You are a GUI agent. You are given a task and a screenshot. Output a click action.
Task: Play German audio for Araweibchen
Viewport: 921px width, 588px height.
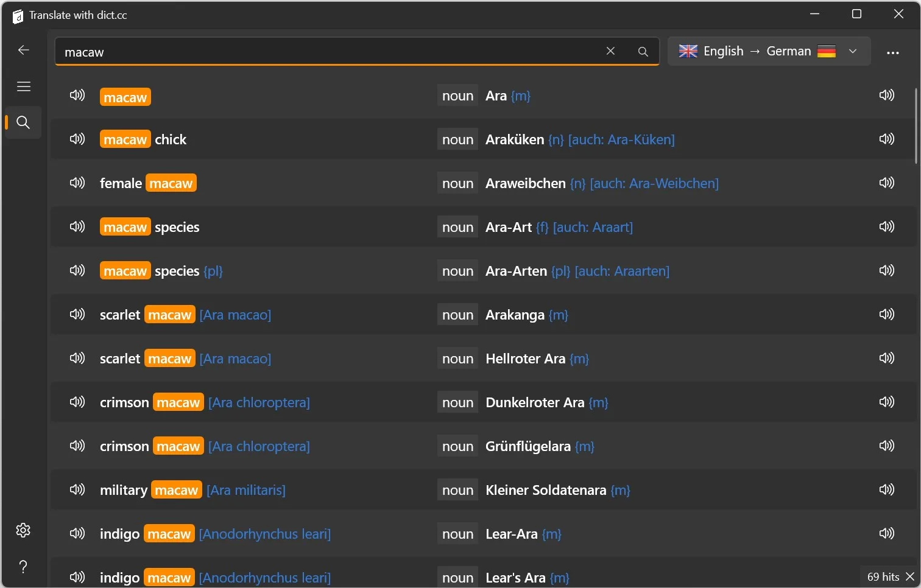click(887, 183)
